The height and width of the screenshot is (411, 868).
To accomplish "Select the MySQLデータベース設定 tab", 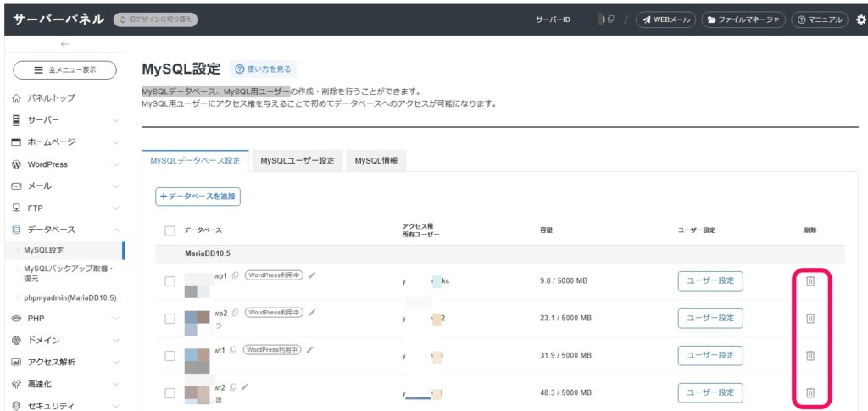I will pos(196,161).
